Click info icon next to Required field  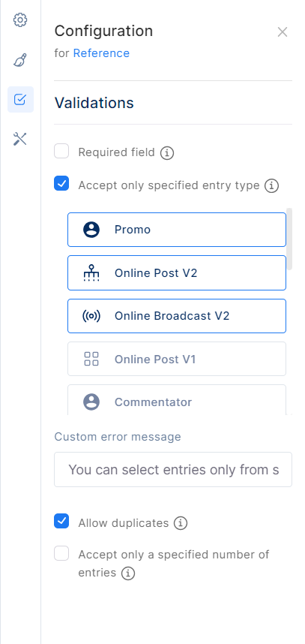[x=167, y=153]
